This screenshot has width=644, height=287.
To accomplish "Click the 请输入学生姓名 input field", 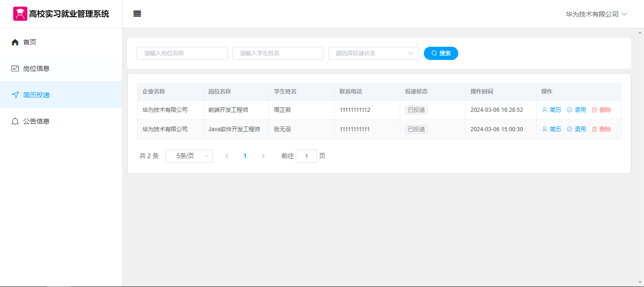I will pos(278,53).
